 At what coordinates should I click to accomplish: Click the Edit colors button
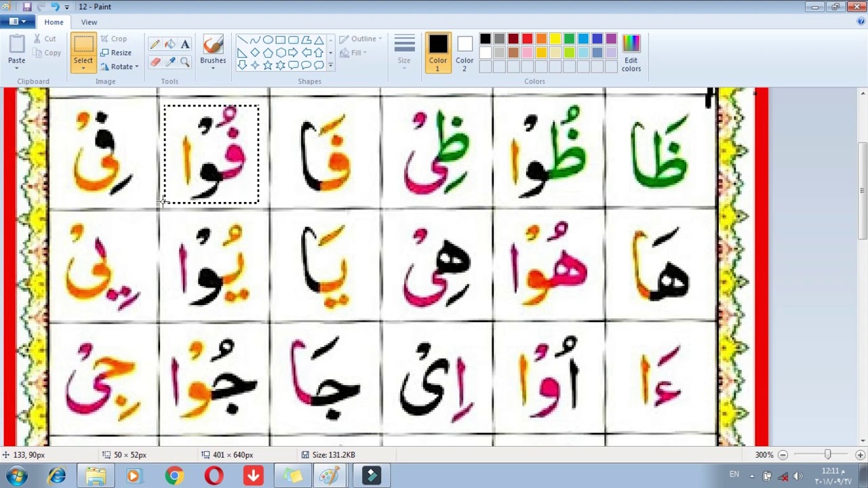point(631,53)
